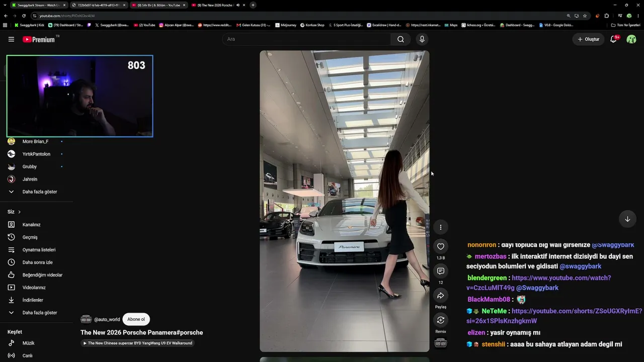Focus the Ara search field
The image size is (644, 362).
click(306, 39)
